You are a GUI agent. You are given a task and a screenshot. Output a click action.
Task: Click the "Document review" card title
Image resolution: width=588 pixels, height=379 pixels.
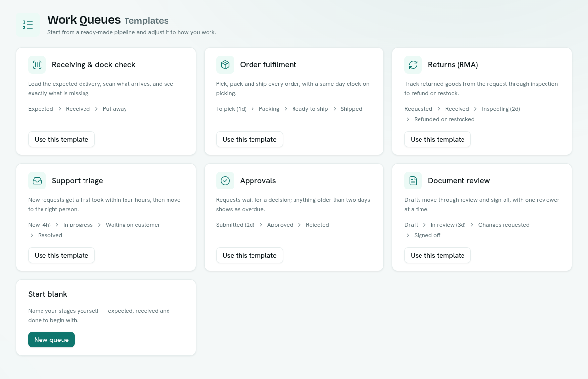[459, 181]
